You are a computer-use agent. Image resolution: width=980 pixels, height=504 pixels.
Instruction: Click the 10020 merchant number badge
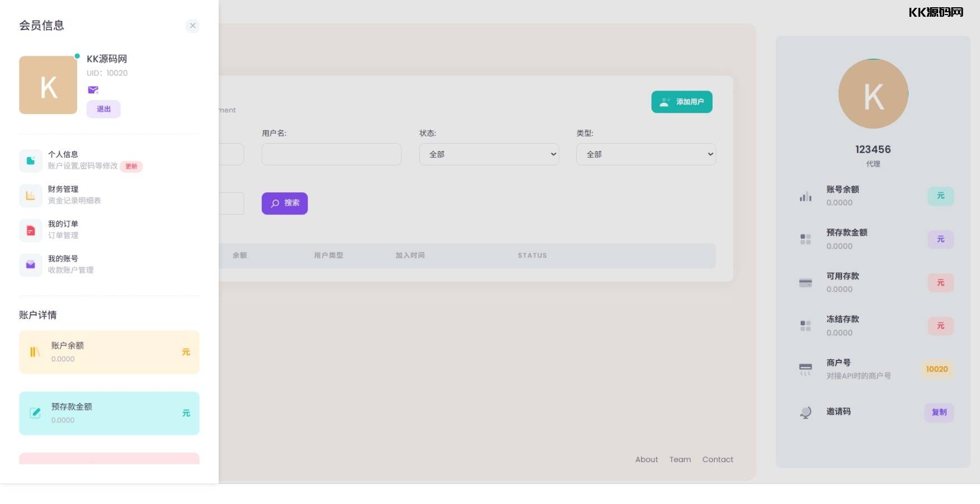[936, 369]
